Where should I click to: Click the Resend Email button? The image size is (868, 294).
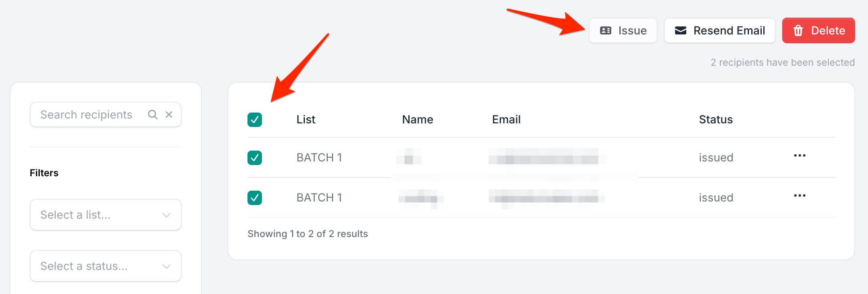click(x=719, y=30)
